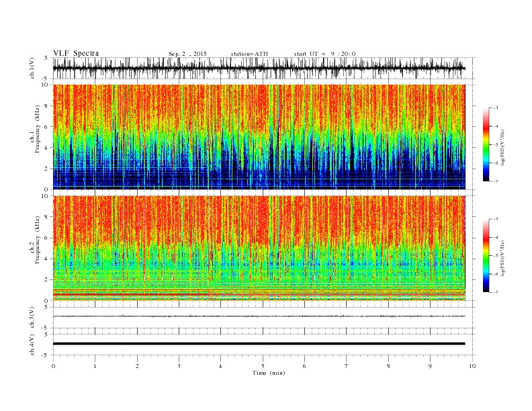Click the "6" kHz tick of ch.1 spectrogram
Viewport: 532px width, 411px height.
(46, 127)
